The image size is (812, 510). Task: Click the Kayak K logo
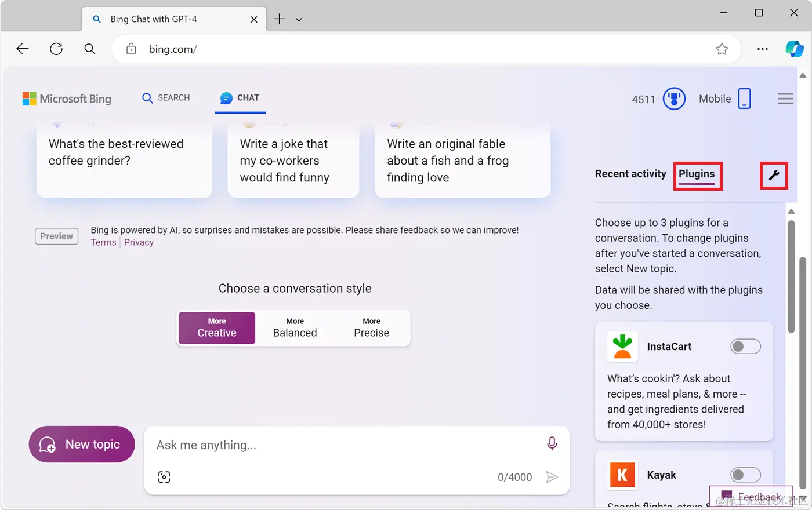pos(622,475)
